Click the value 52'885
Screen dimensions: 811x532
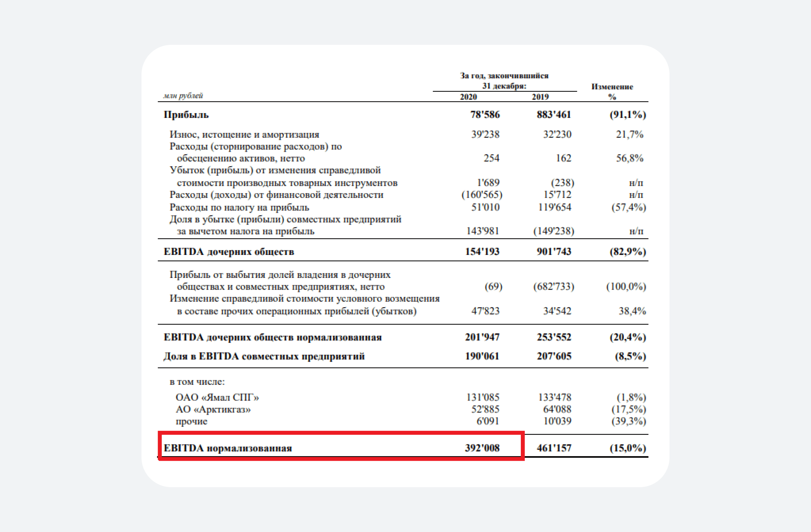[485, 409]
